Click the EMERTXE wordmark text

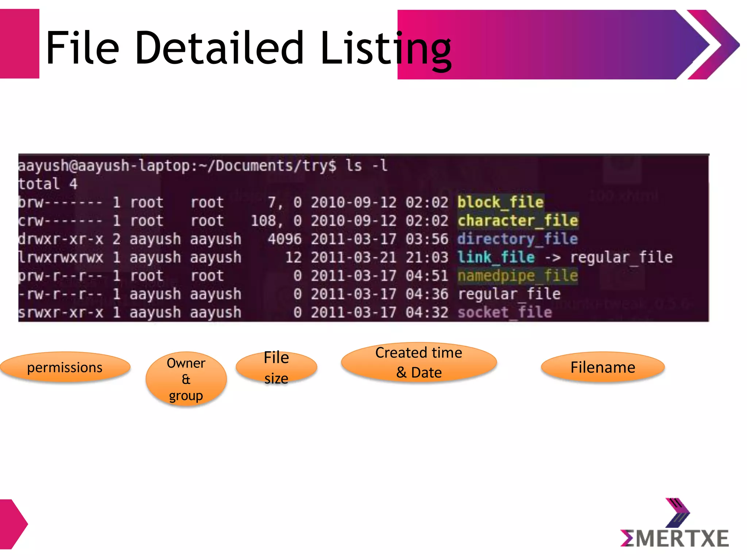tap(675, 538)
